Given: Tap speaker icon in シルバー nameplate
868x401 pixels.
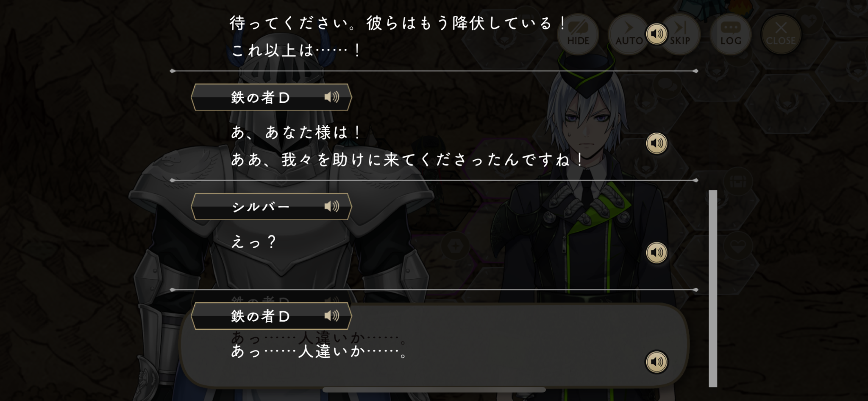Looking at the screenshot, I should tap(332, 207).
